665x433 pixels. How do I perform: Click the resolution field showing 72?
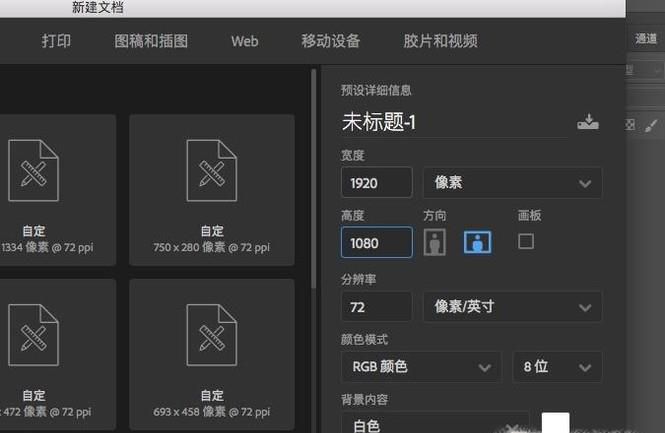pos(377,307)
